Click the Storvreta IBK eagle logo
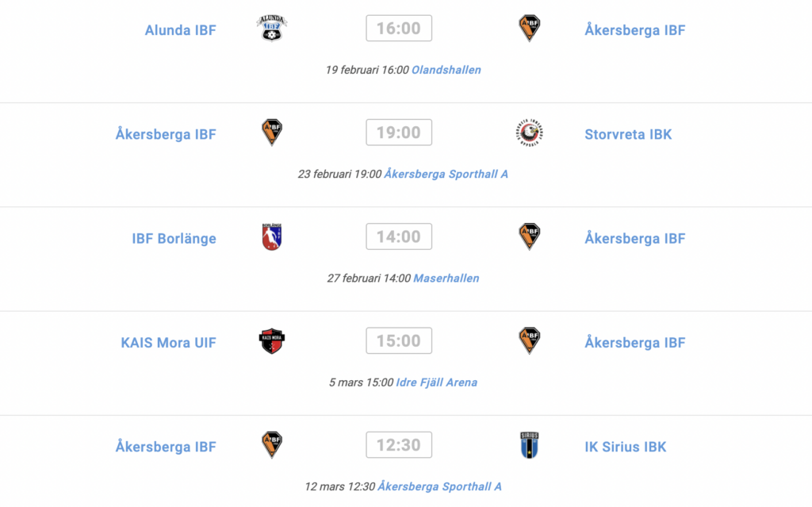The height and width of the screenshot is (507, 812). tap(529, 133)
